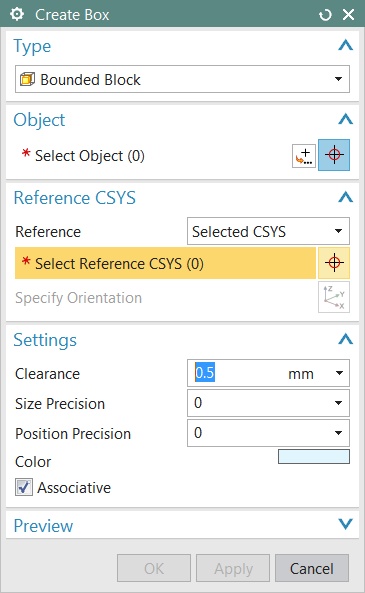This screenshot has height=593, width=365.
Task: Expand the Preview section
Action: point(345,524)
